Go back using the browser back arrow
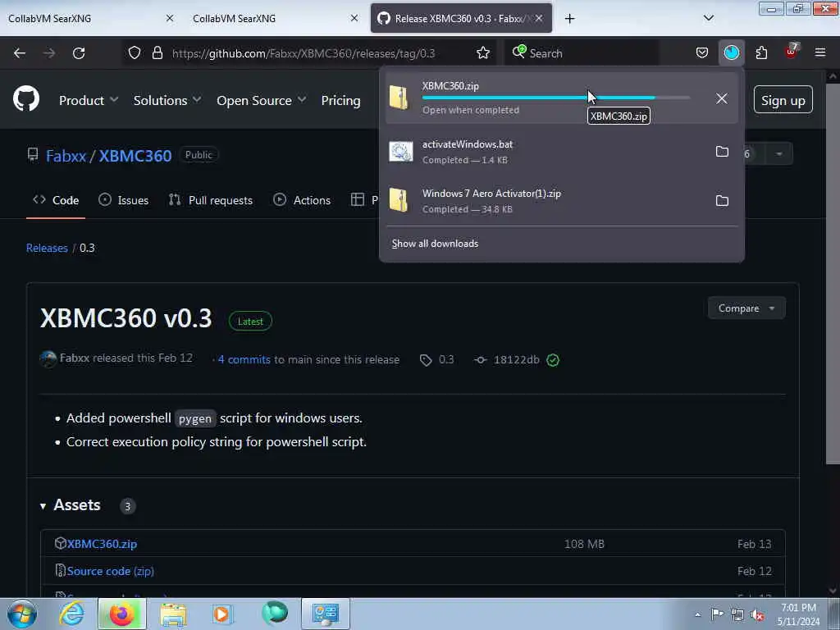Screen dimensions: 840x630 20,53
